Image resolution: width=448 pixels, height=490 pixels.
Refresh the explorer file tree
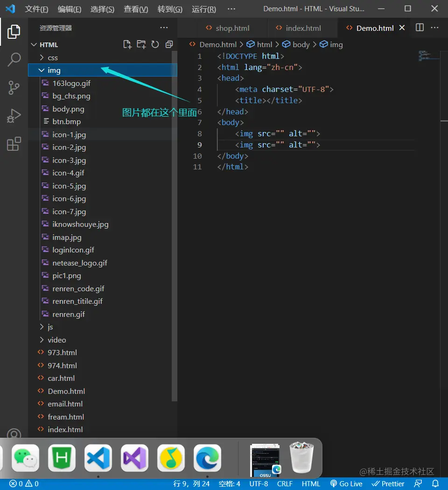point(155,44)
